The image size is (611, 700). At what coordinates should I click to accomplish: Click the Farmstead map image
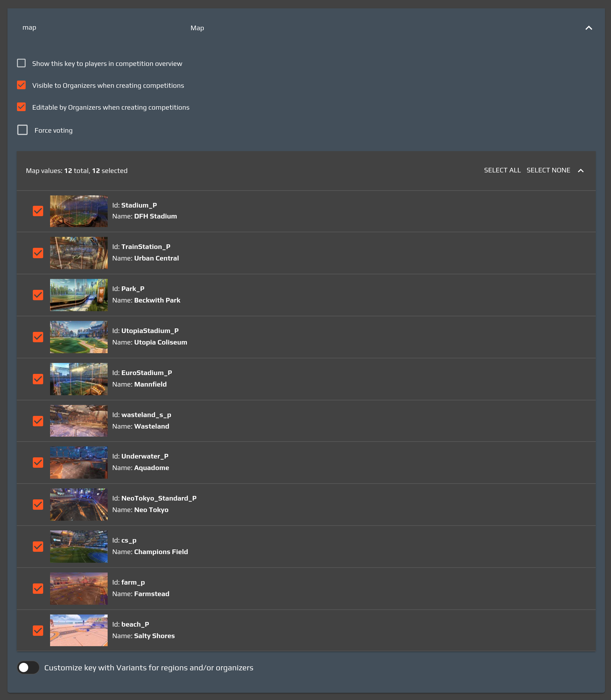click(78, 588)
